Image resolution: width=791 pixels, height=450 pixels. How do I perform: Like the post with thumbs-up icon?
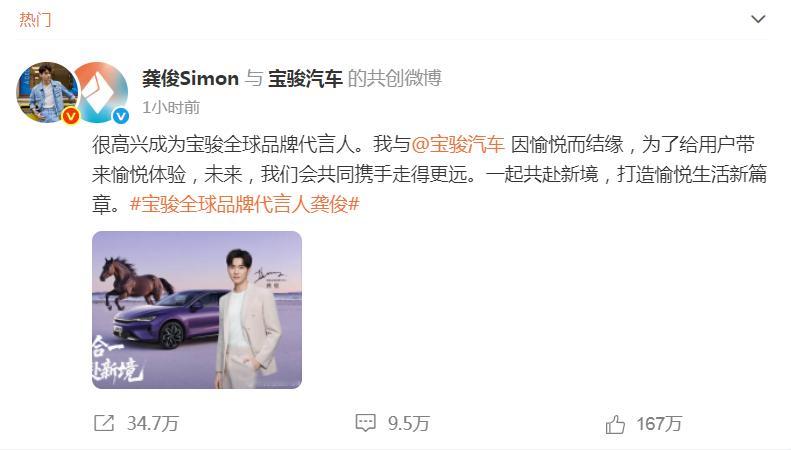click(x=615, y=424)
